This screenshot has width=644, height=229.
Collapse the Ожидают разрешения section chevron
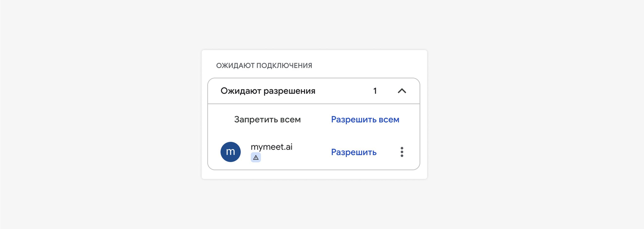point(402,91)
